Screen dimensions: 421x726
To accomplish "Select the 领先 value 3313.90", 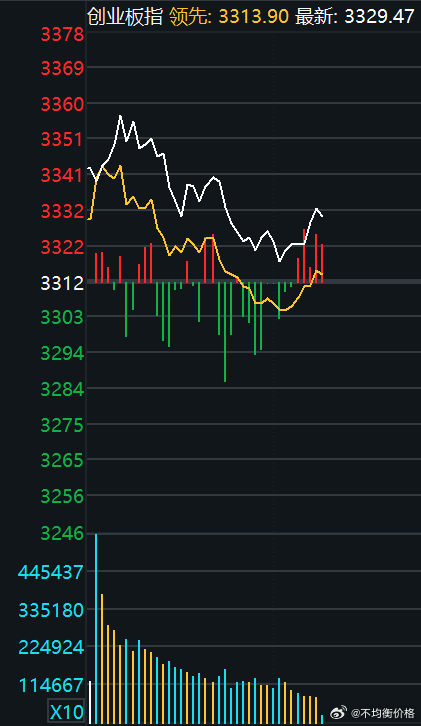I will (254, 17).
